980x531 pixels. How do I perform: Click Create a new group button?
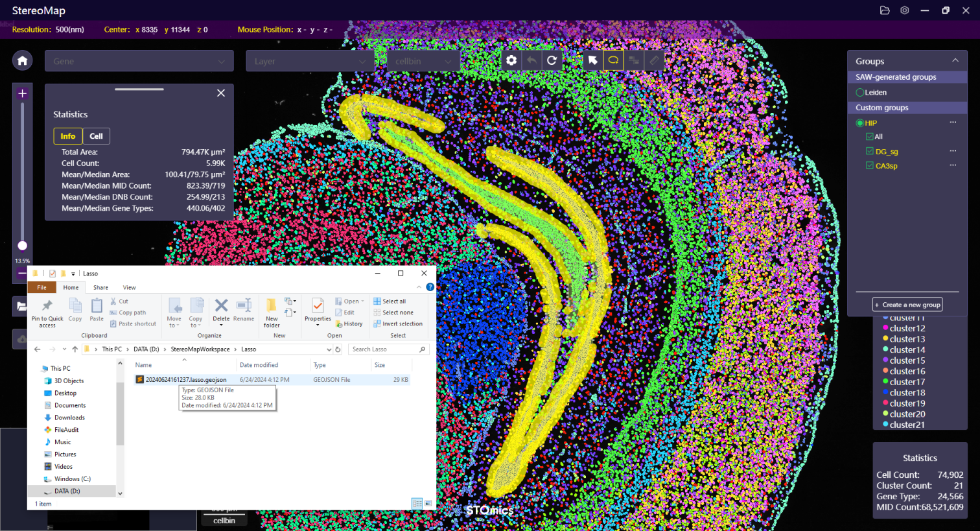[x=907, y=305]
